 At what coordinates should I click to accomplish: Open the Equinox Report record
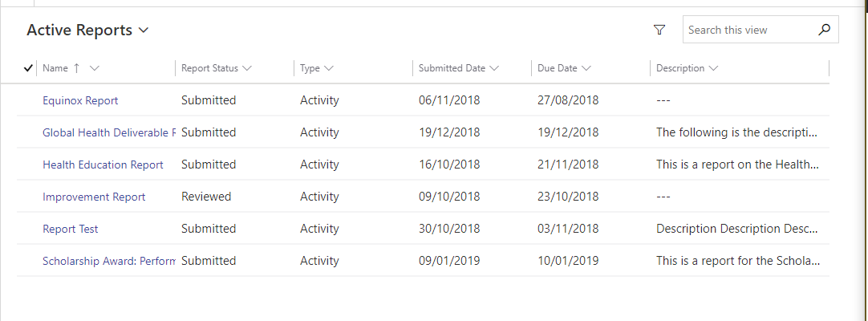(x=80, y=101)
